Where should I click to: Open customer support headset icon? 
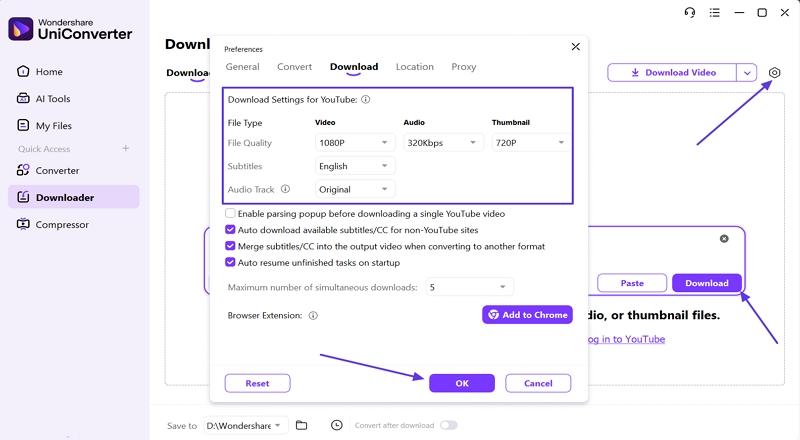pyautogui.click(x=690, y=13)
